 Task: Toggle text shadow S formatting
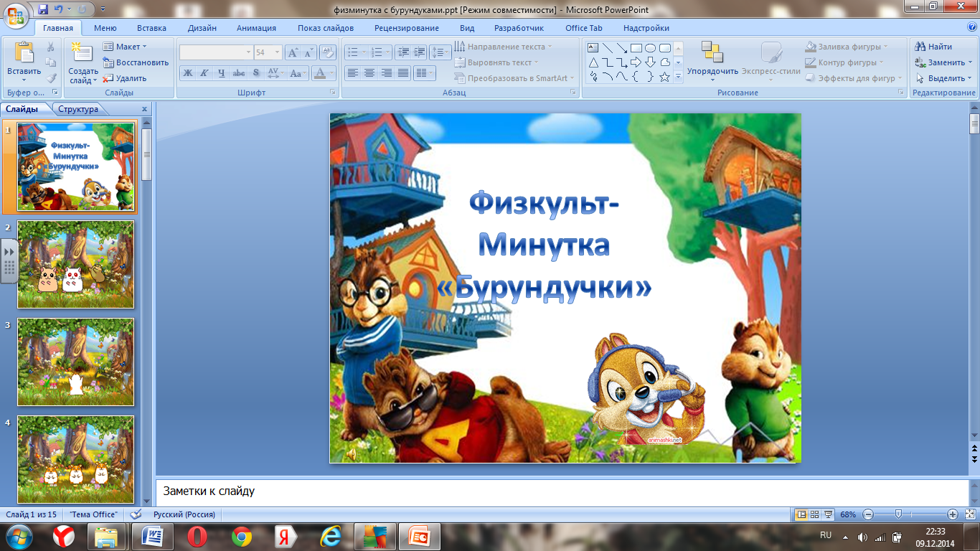tap(256, 73)
